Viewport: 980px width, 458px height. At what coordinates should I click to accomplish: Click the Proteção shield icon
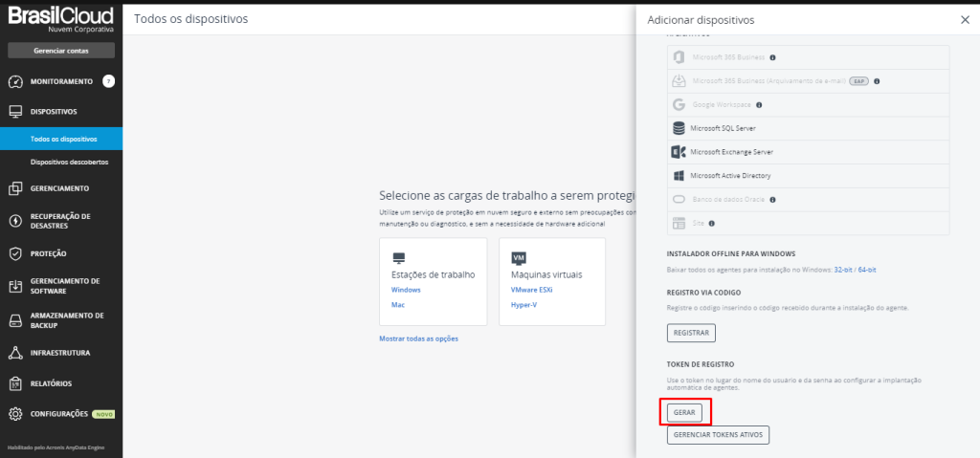(x=15, y=253)
